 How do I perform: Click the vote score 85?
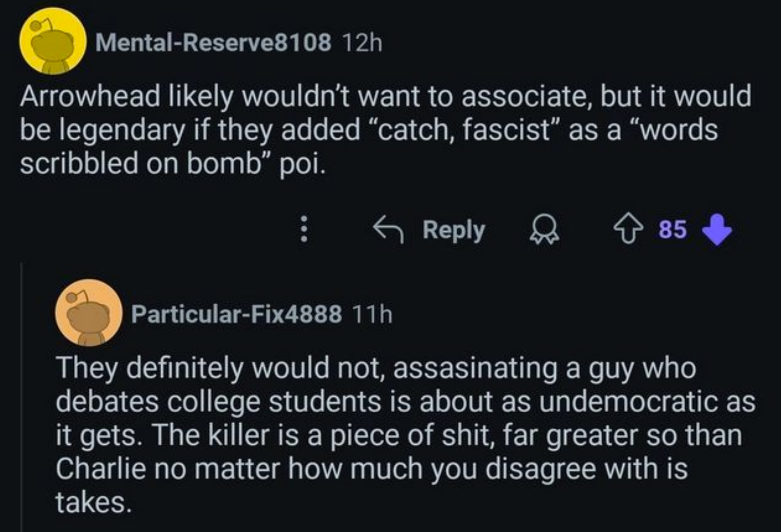pos(673,230)
